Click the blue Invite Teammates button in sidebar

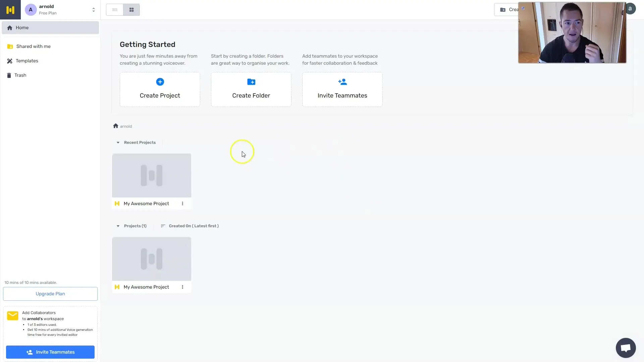pos(50,352)
